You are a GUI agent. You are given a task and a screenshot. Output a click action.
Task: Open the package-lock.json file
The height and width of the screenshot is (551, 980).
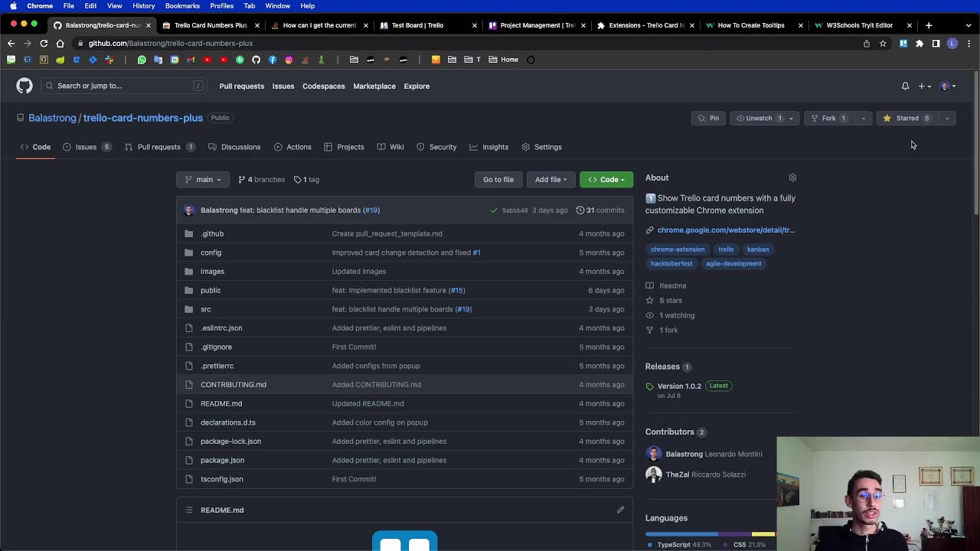pyautogui.click(x=230, y=442)
